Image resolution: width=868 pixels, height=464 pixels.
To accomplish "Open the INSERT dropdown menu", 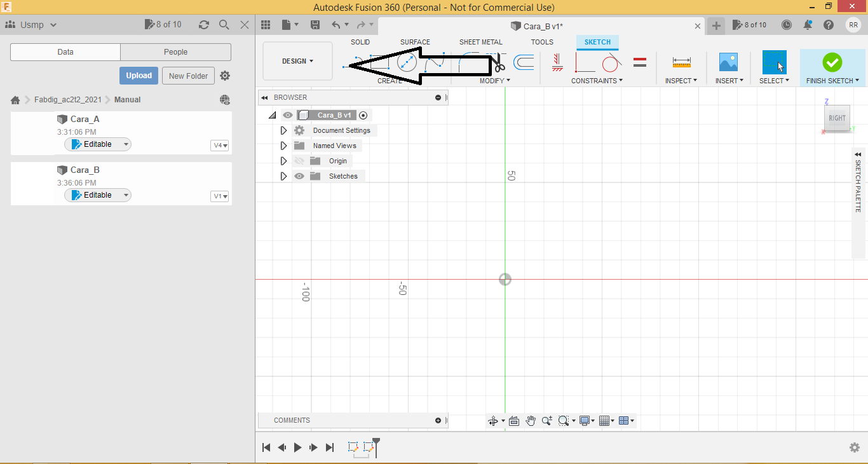I will 728,81.
